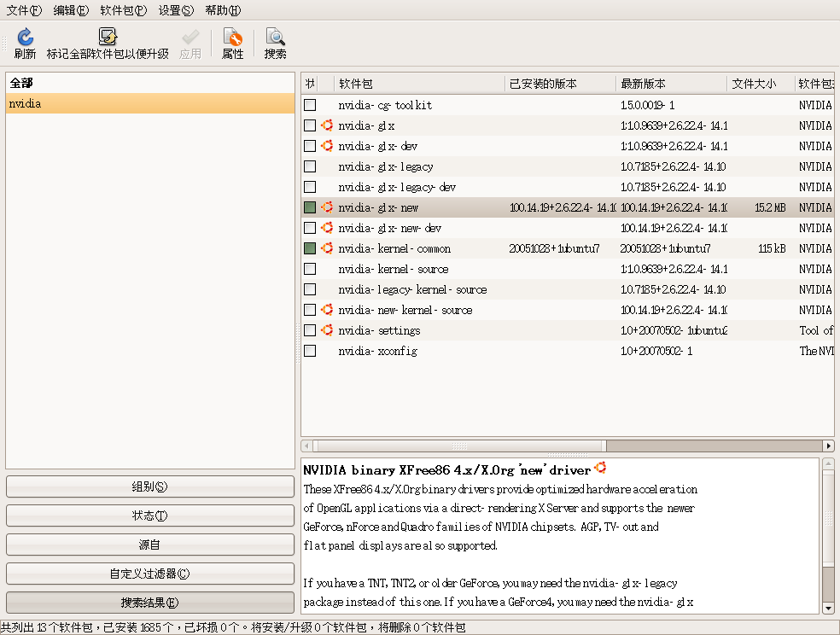Toggle installed checkbox for nvidia-glx-new
840x635 pixels.
(x=310, y=207)
